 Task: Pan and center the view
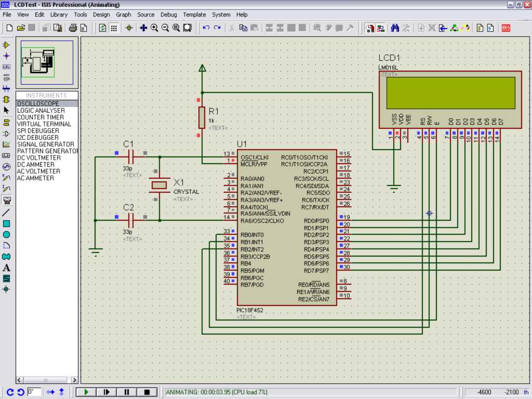point(143,28)
